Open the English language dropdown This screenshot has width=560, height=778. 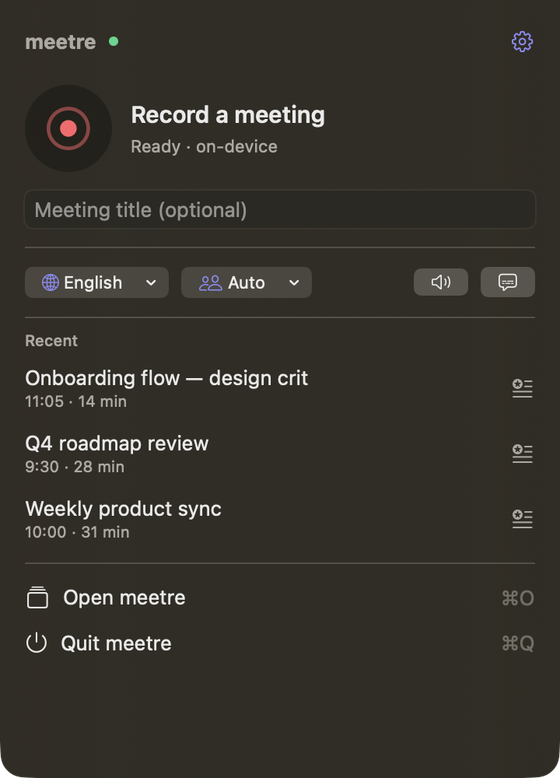coord(97,282)
